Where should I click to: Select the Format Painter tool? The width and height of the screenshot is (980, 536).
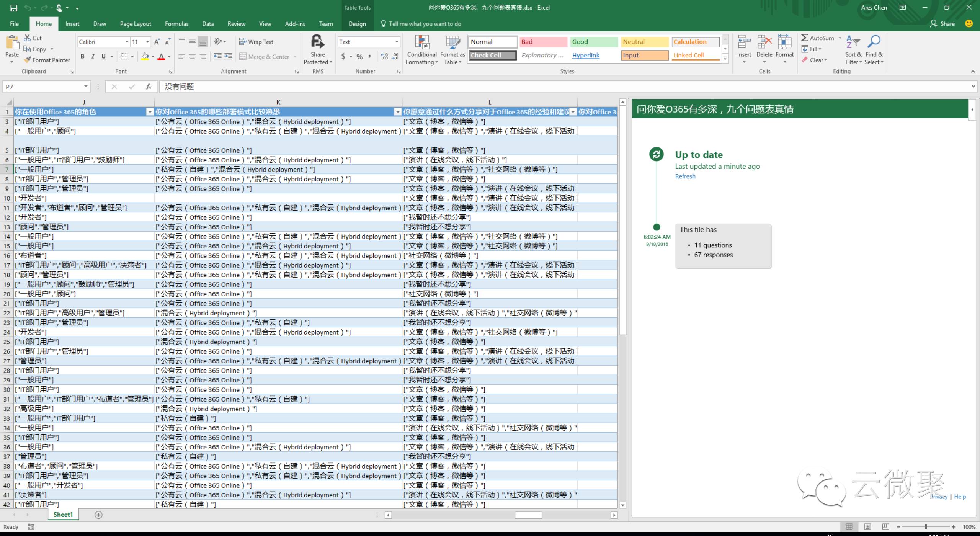click(x=47, y=60)
